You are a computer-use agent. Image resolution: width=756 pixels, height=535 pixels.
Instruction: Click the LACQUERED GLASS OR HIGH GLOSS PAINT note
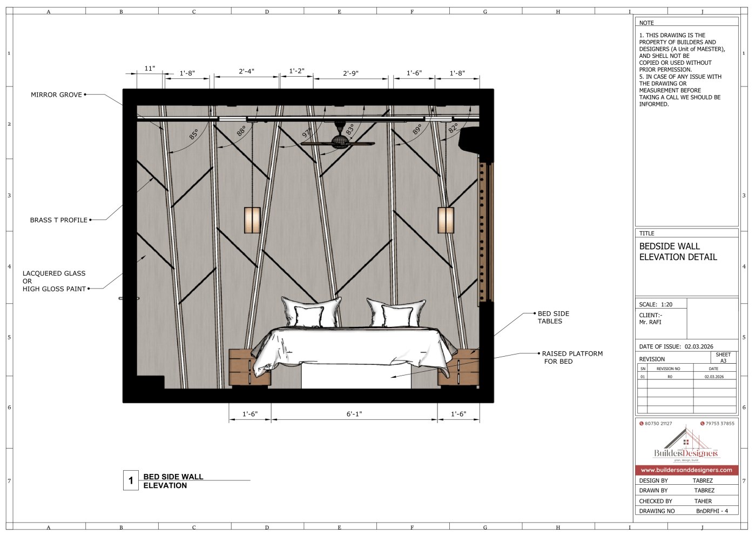point(54,281)
